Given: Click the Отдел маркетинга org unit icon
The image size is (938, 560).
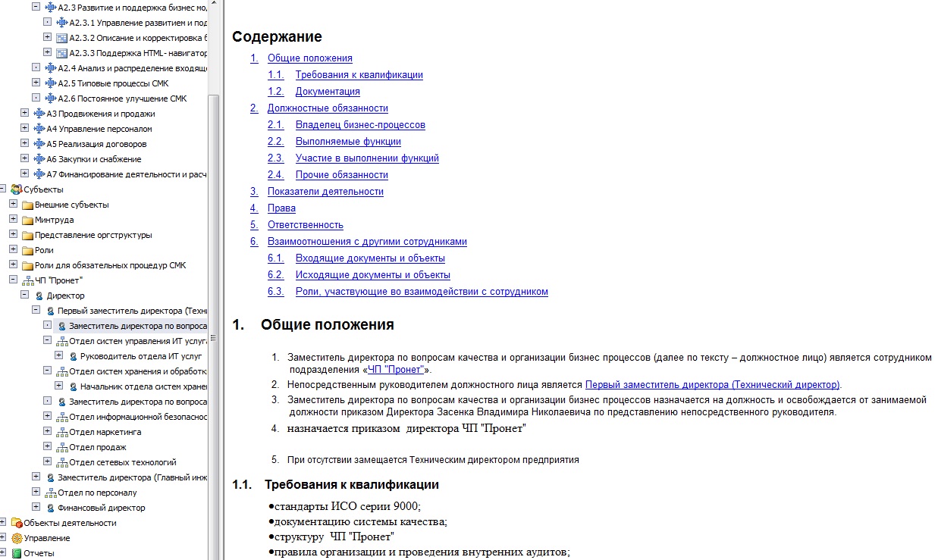Looking at the screenshot, I should 62,432.
